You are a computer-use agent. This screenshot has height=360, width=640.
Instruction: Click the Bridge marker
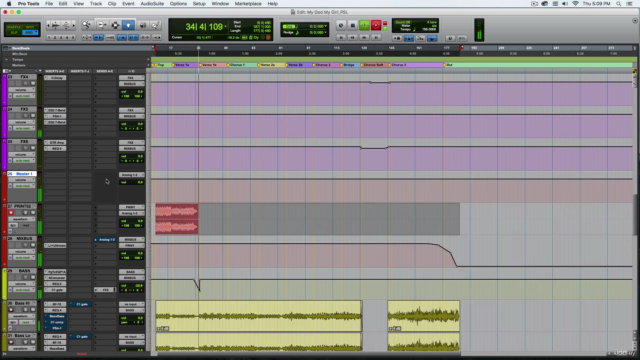[349, 65]
